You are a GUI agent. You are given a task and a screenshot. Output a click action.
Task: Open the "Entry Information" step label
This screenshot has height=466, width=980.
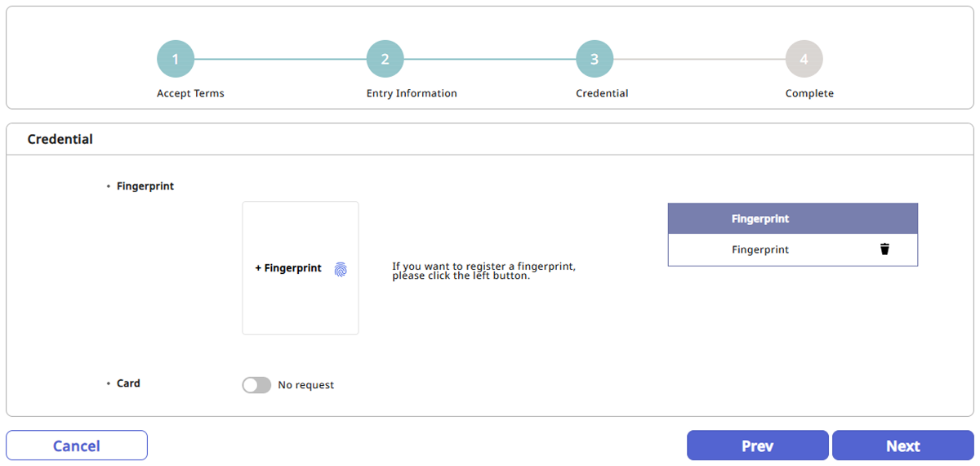pyautogui.click(x=412, y=93)
